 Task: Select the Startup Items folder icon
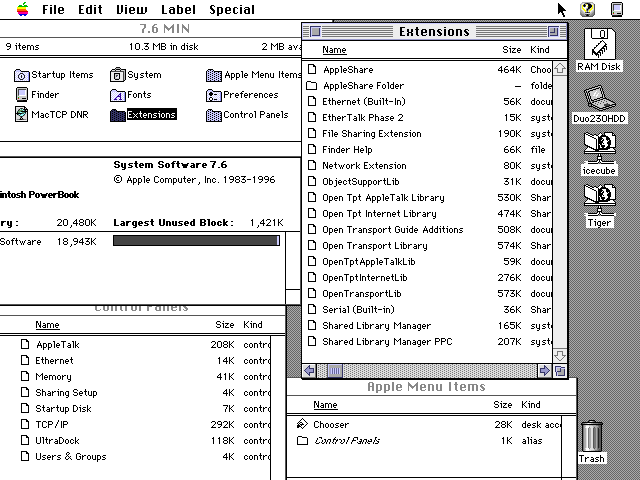tap(22, 75)
